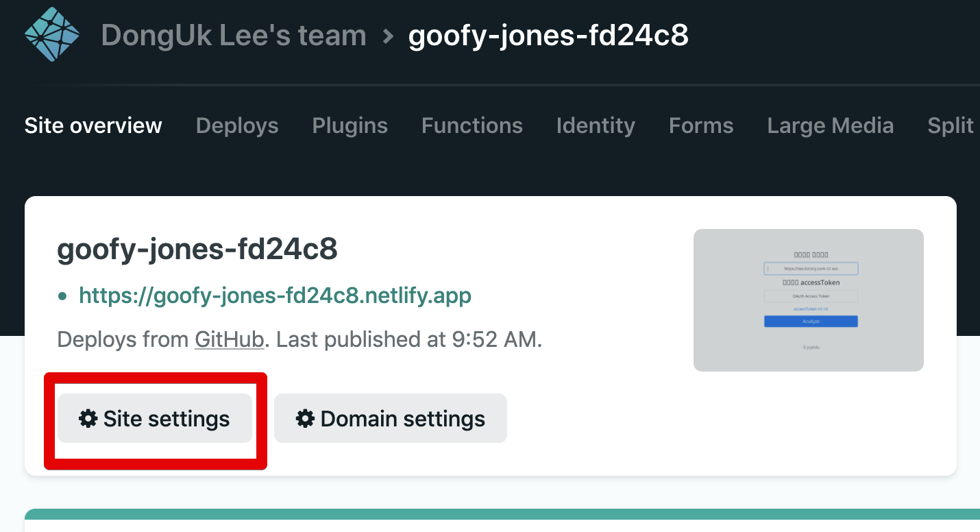Open the Plugins tab

click(x=350, y=125)
